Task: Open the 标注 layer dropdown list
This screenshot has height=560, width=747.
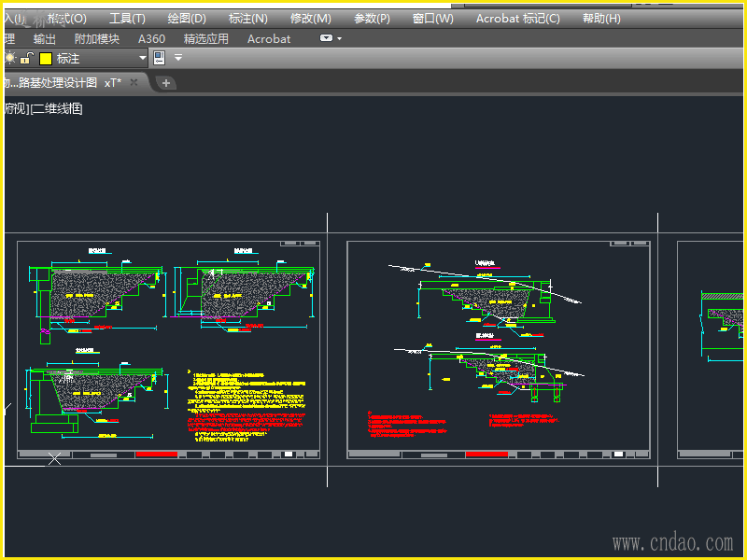Action: (x=143, y=58)
